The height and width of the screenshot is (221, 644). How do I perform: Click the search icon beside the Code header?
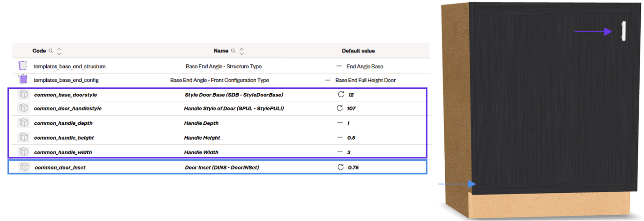tap(51, 51)
